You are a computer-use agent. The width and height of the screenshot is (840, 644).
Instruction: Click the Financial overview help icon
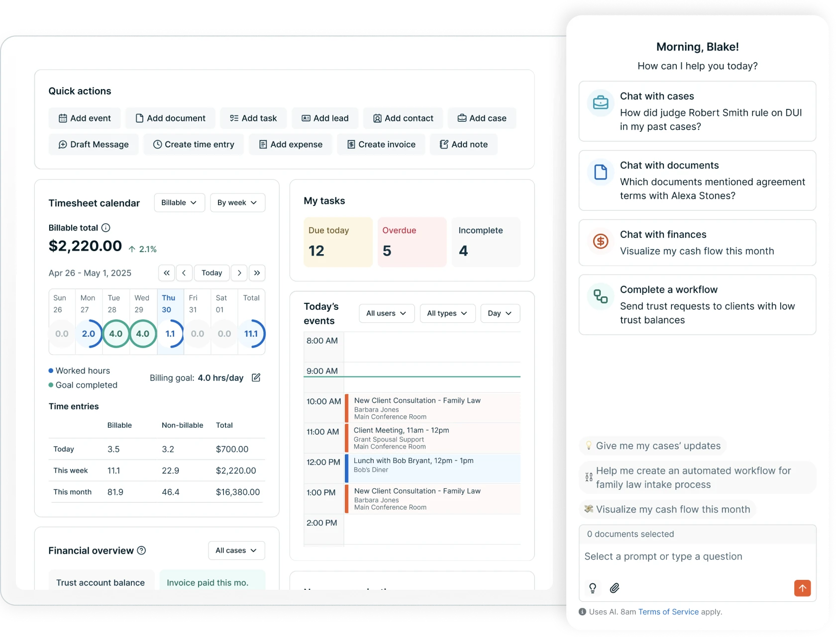[141, 550]
